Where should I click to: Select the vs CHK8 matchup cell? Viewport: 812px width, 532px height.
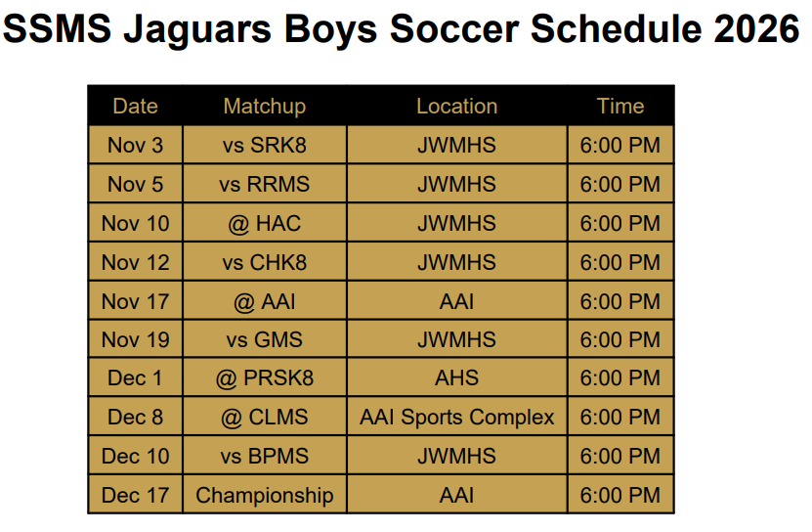265,262
